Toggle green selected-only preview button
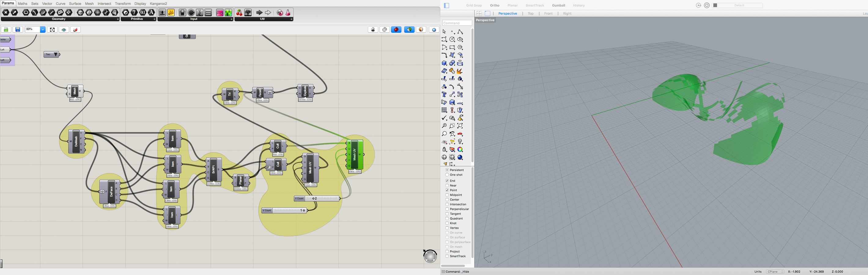 point(409,30)
